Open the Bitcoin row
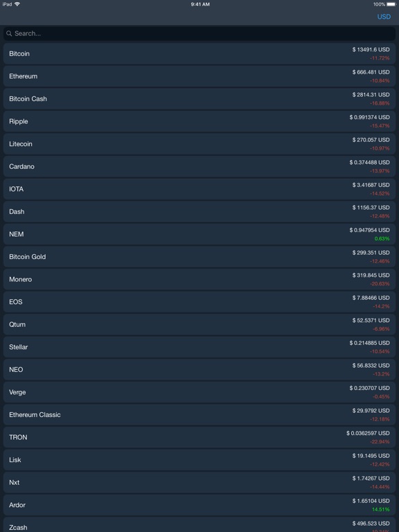Image resolution: width=399 pixels, height=532 pixels. click(199, 53)
